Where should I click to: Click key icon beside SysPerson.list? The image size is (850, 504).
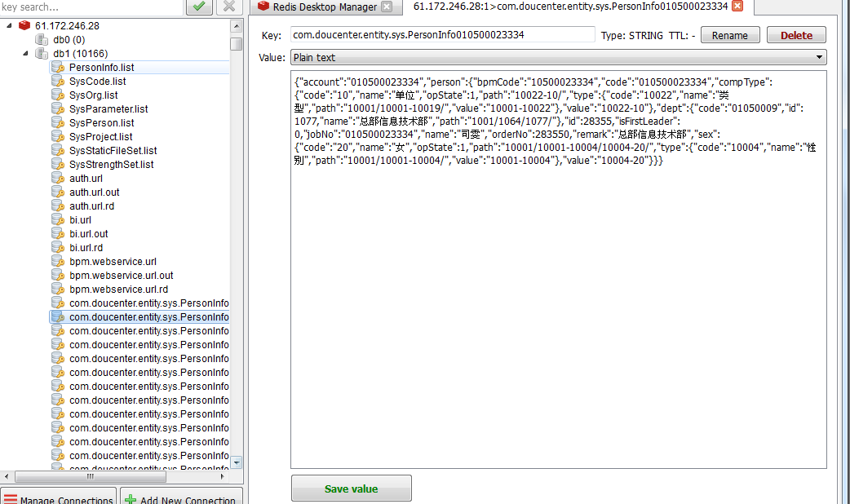pyautogui.click(x=58, y=123)
